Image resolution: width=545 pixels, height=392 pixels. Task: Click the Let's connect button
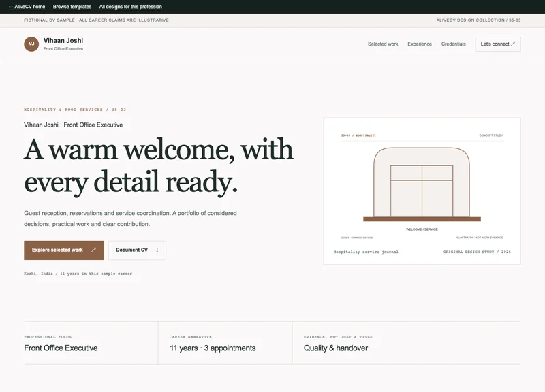[498, 44]
